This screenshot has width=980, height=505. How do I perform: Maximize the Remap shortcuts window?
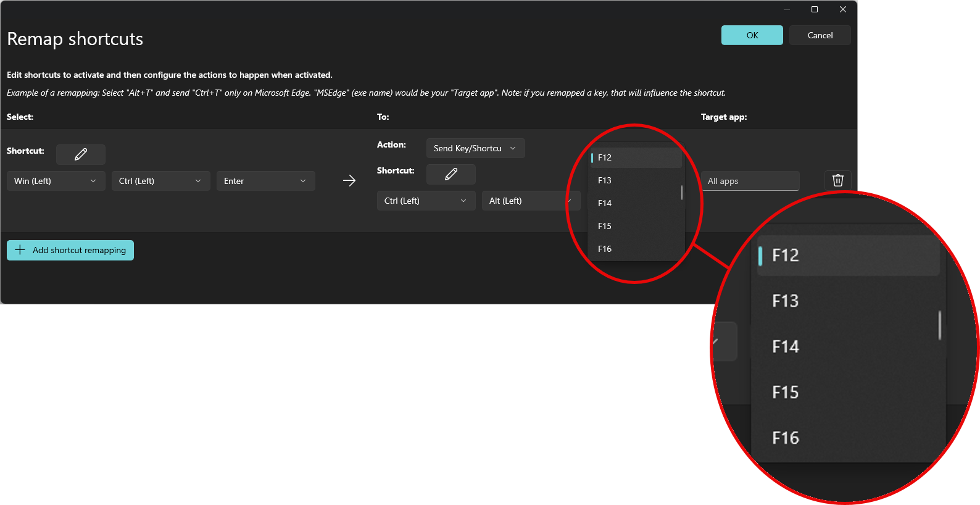point(815,9)
